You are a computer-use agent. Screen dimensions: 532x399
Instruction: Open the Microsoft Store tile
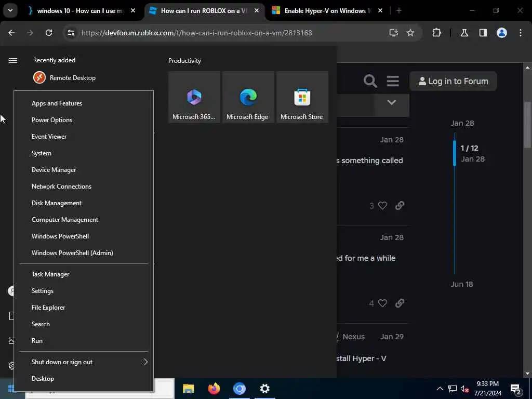pyautogui.click(x=302, y=97)
